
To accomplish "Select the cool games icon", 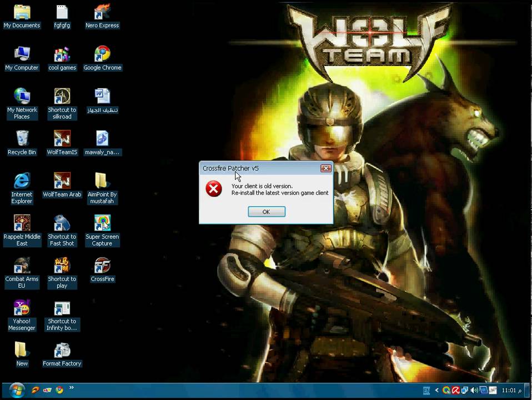I will coord(62,59).
